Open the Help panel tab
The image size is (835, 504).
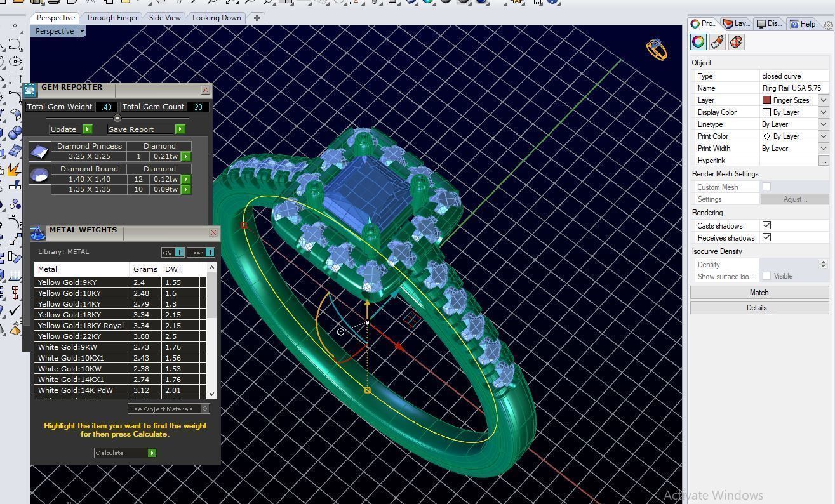point(803,24)
